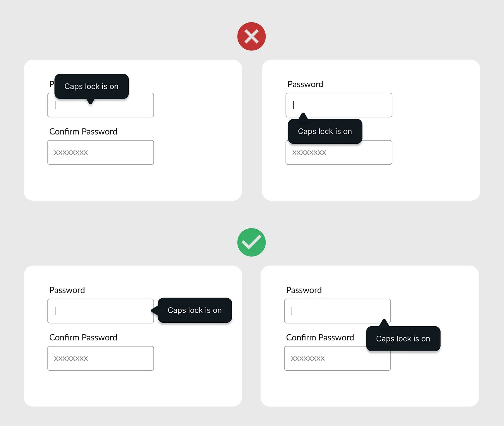Focus the Confirm Password field below the right-side tooltip example
The image size is (504, 426).
click(x=100, y=358)
